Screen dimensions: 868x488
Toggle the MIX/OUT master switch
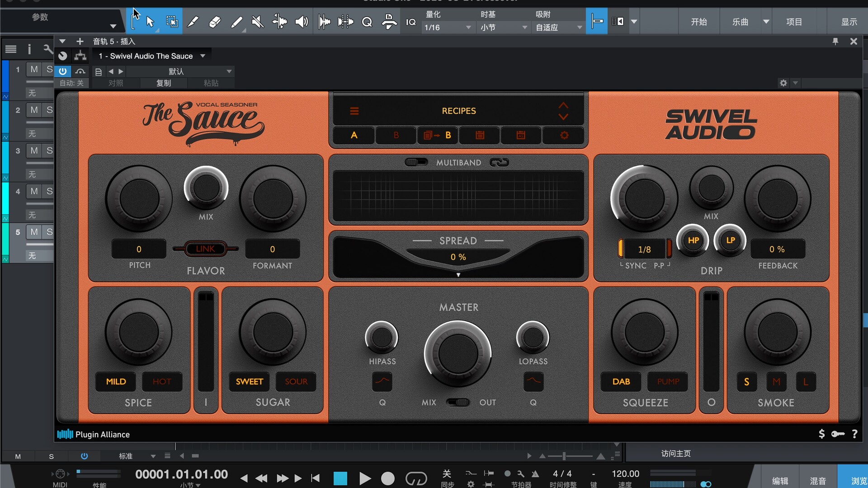tap(458, 402)
